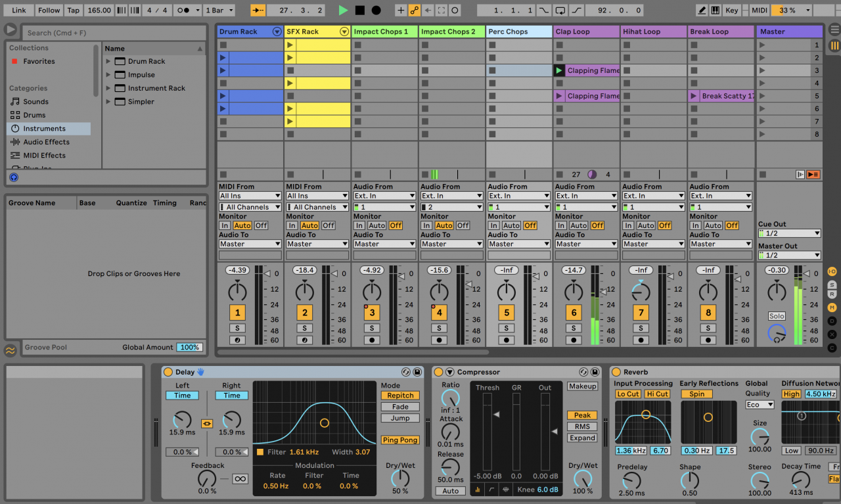Click the Makeup button on the Compressor
The width and height of the screenshot is (841, 504).
click(x=582, y=386)
